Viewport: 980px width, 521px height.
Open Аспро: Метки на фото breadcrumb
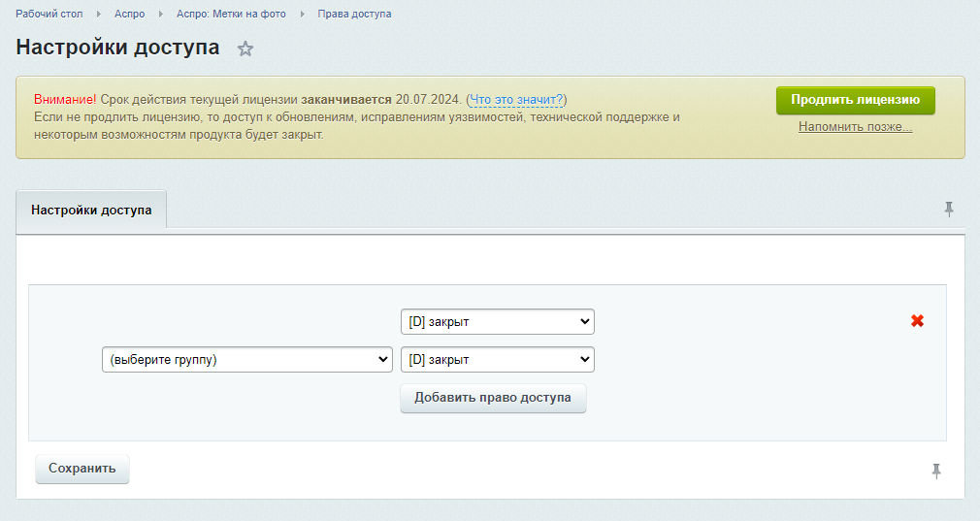tap(231, 14)
